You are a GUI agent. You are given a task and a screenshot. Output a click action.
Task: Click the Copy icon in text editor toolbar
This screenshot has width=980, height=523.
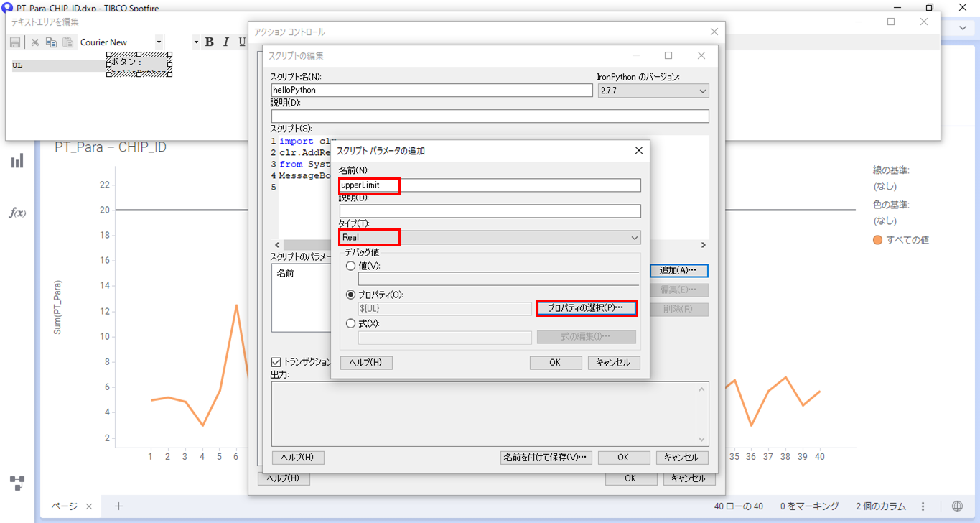(51, 42)
